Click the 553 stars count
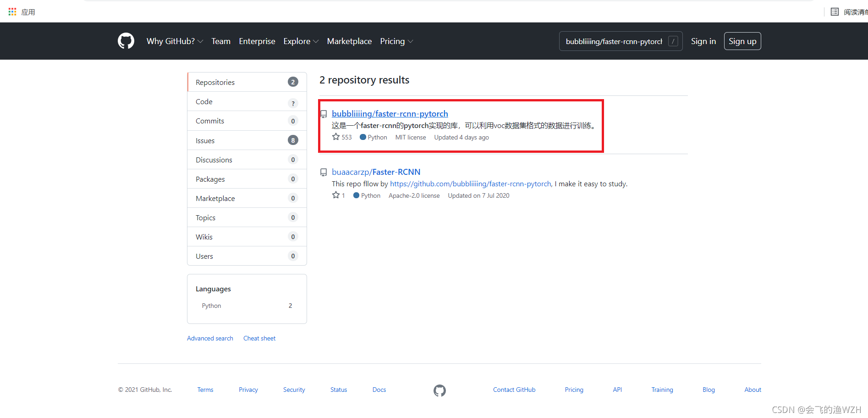868x418 pixels. 346,137
